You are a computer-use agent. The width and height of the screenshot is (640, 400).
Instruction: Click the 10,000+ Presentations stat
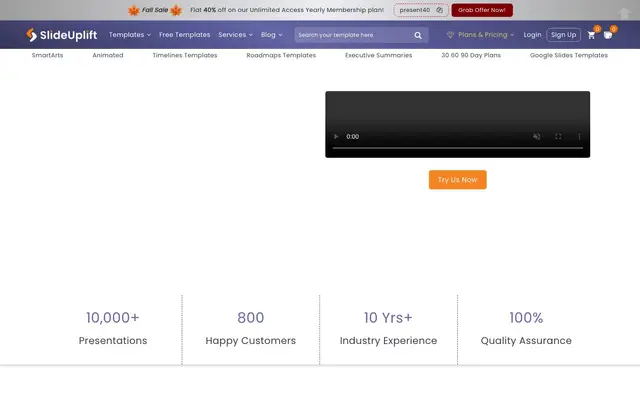point(113,329)
